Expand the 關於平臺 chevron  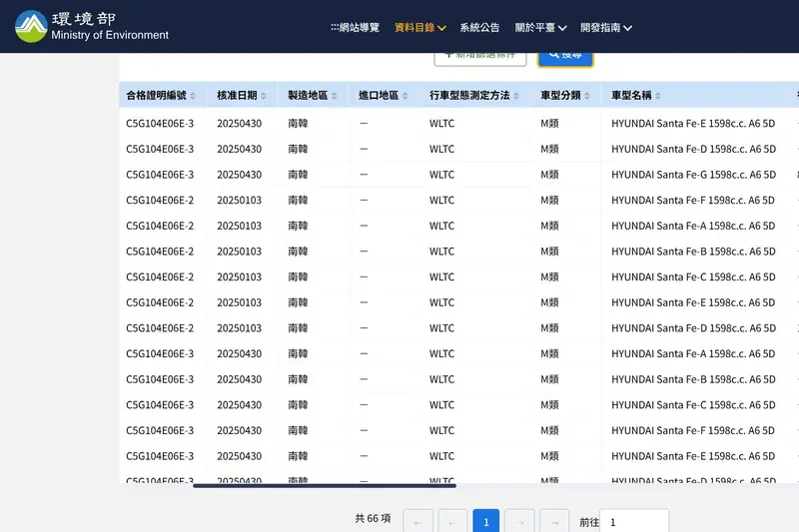pos(562,28)
